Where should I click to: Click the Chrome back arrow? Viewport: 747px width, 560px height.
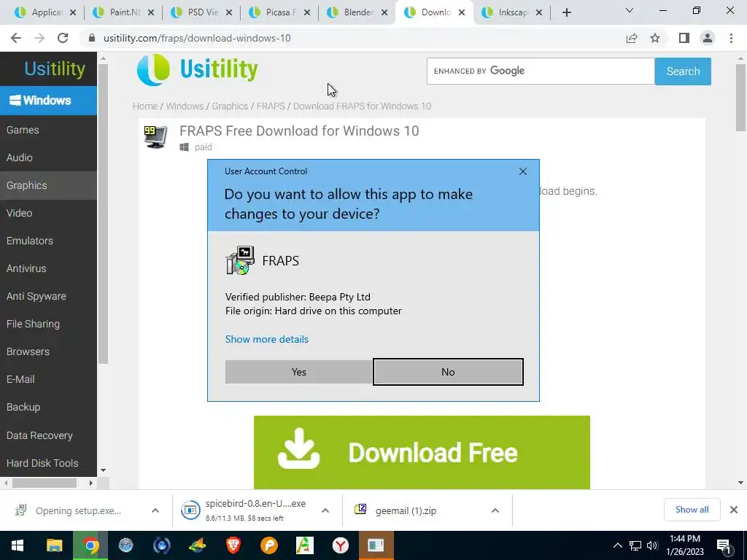16,38
